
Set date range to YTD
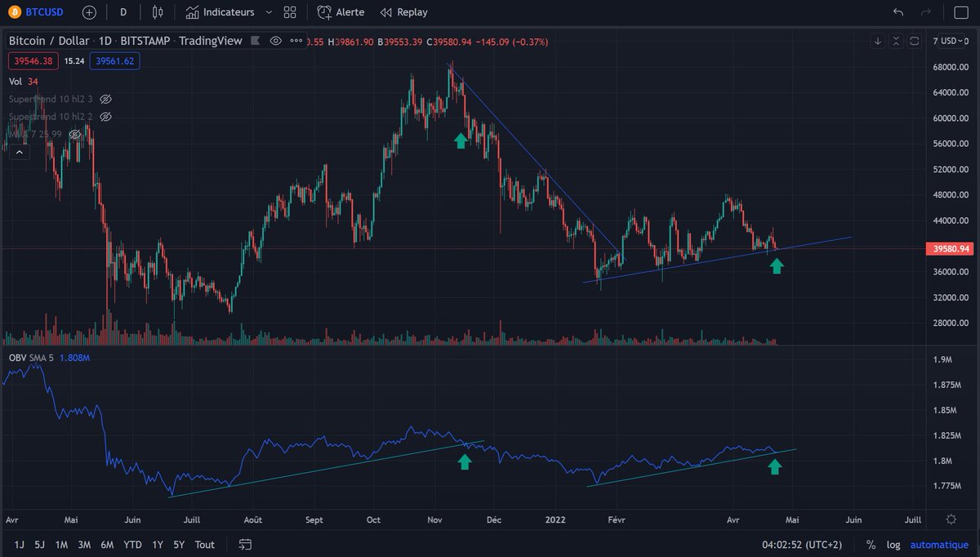coord(133,544)
